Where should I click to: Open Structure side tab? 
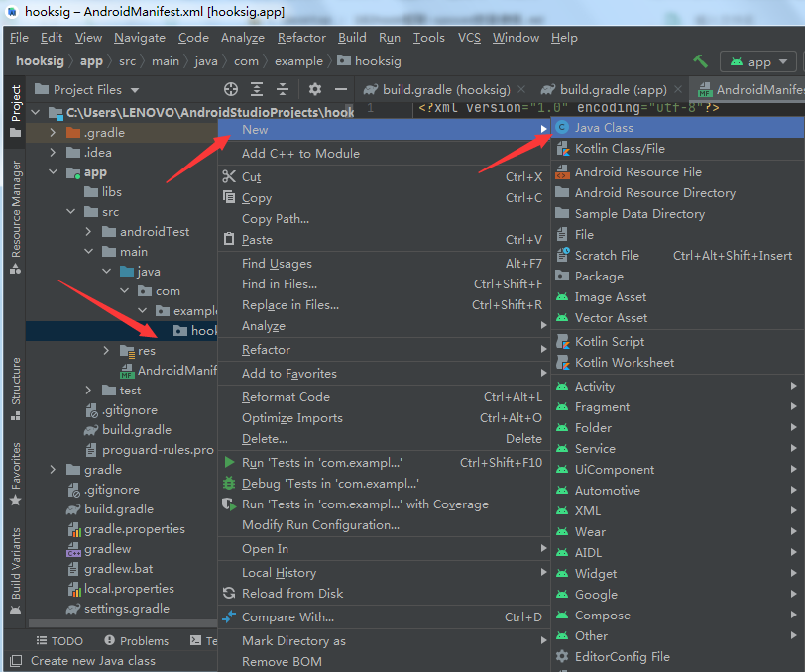tap(16, 389)
